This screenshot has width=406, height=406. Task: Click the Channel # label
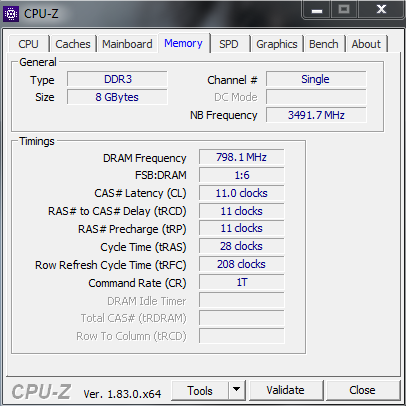click(232, 80)
